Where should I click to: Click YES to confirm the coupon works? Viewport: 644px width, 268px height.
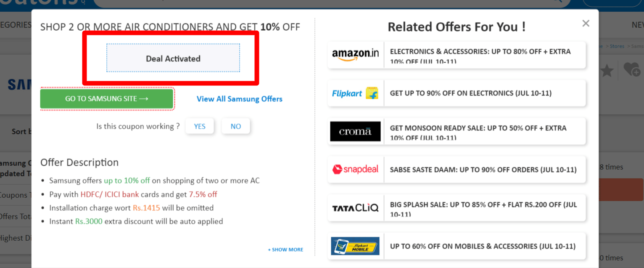[x=200, y=126]
